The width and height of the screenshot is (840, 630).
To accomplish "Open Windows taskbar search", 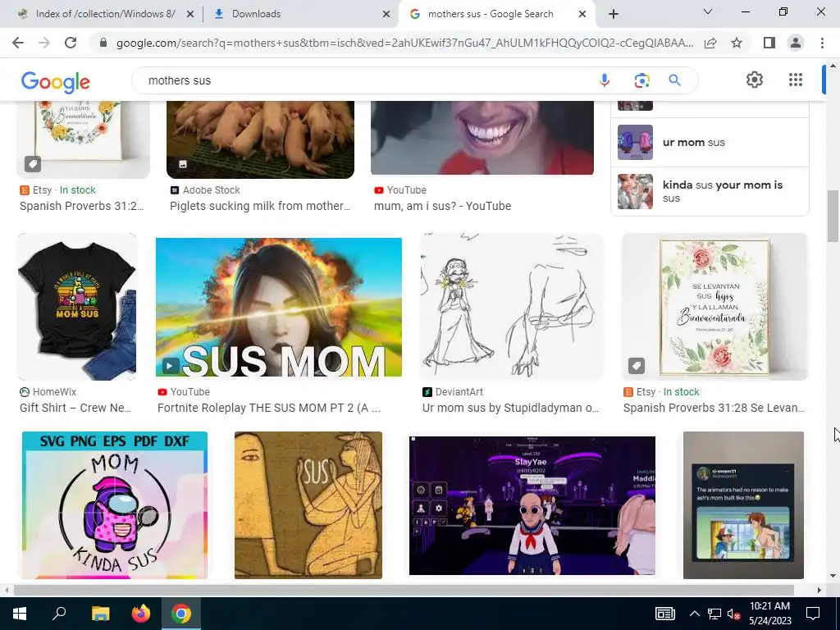I will pyautogui.click(x=59, y=614).
